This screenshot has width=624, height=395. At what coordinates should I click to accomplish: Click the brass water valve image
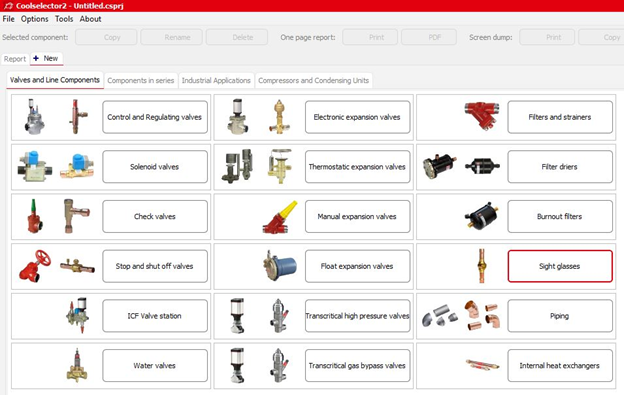[x=77, y=365]
